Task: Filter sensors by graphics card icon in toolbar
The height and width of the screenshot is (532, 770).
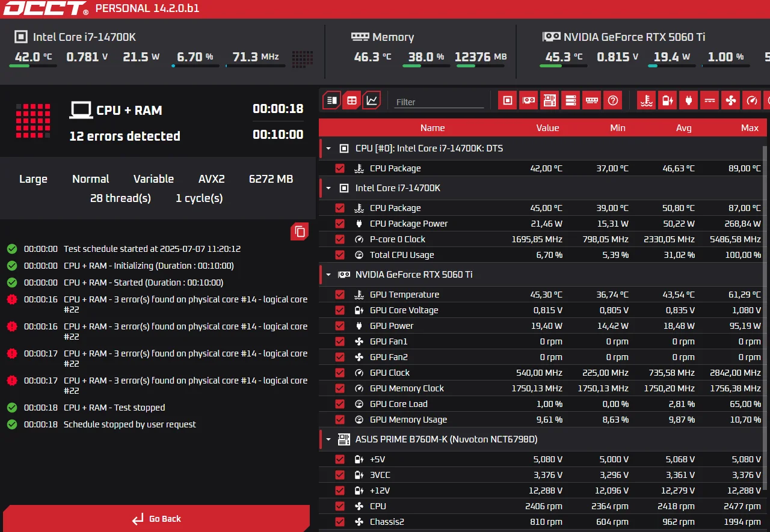Action: click(x=529, y=100)
